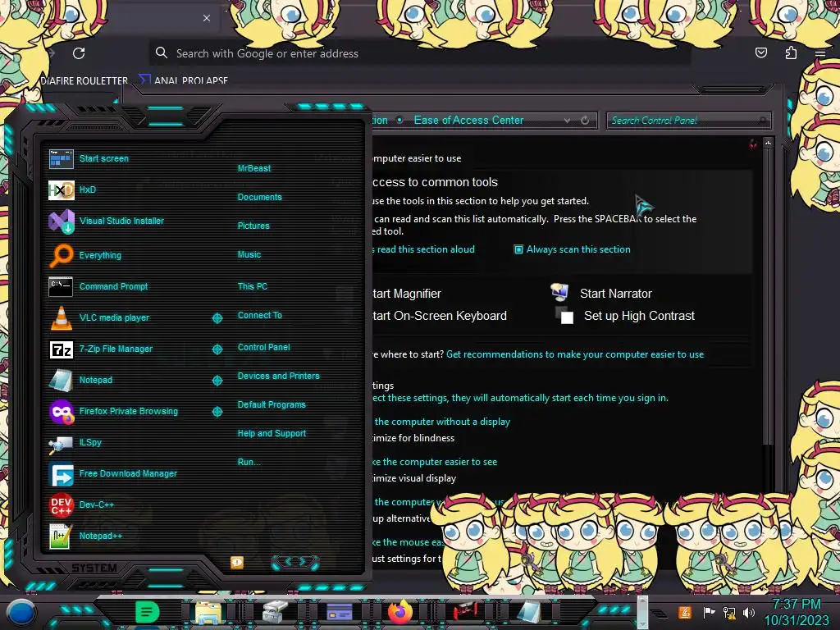Image resolution: width=840 pixels, height=630 pixels.
Task: Open Default Programs menu item
Action: [x=271, y=404]
